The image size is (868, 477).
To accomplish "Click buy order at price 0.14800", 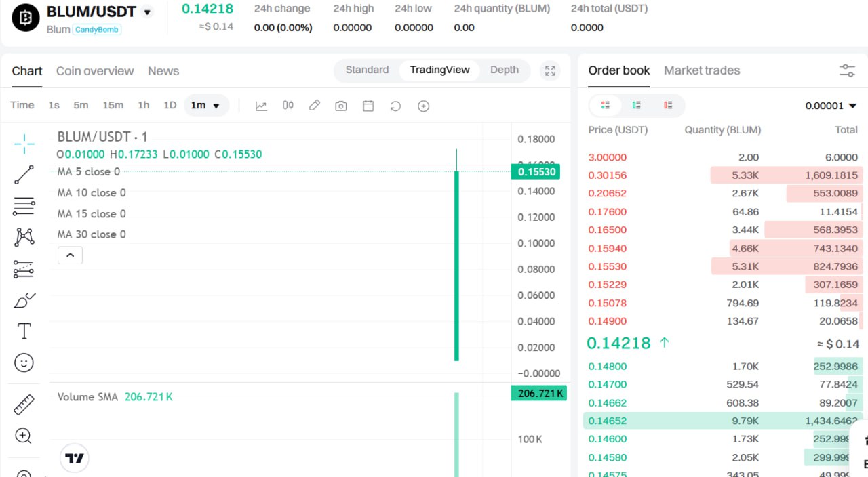I will pyautogui.click(x=723, y=367).
